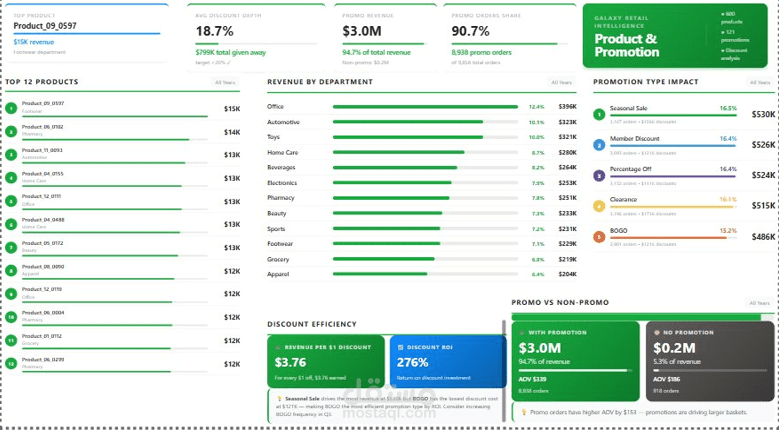Open the With Promotion $3.0M card

click(x=576, y=361)
